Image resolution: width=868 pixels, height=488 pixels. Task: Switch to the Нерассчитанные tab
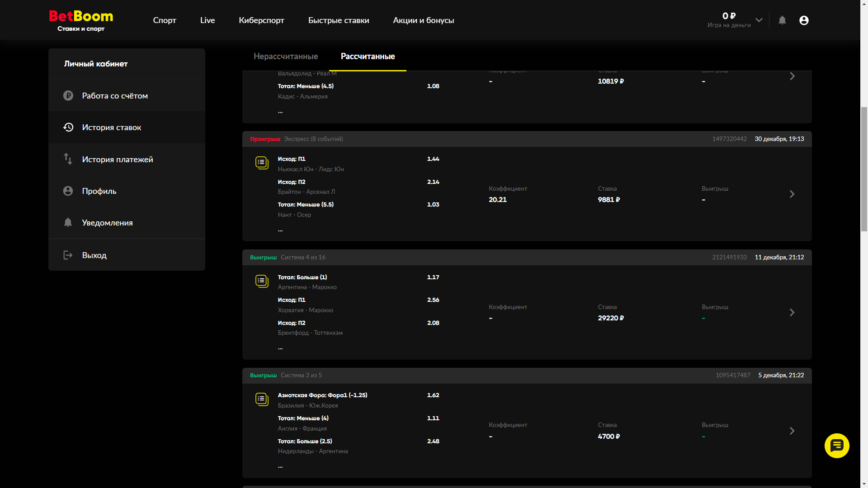click(286, 56)
